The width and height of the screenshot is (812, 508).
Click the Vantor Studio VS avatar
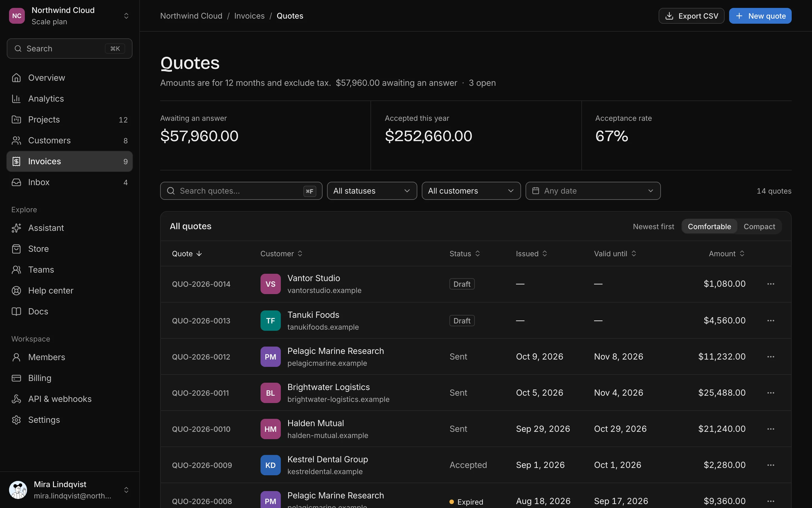click(270, 284)
